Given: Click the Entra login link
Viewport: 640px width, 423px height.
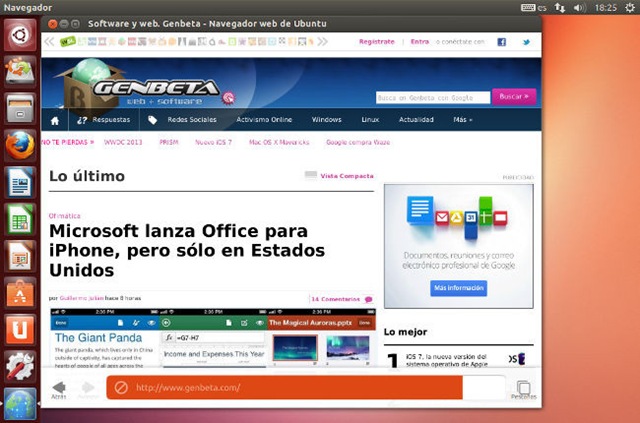Looking at the screenshot, I should coord(420,42).
